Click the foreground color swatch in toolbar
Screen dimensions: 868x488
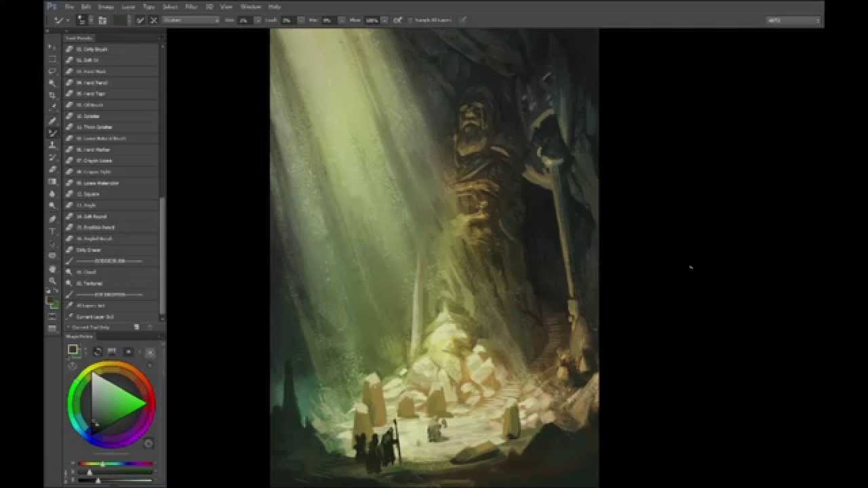pyautogui.click(x=50, y=299)
